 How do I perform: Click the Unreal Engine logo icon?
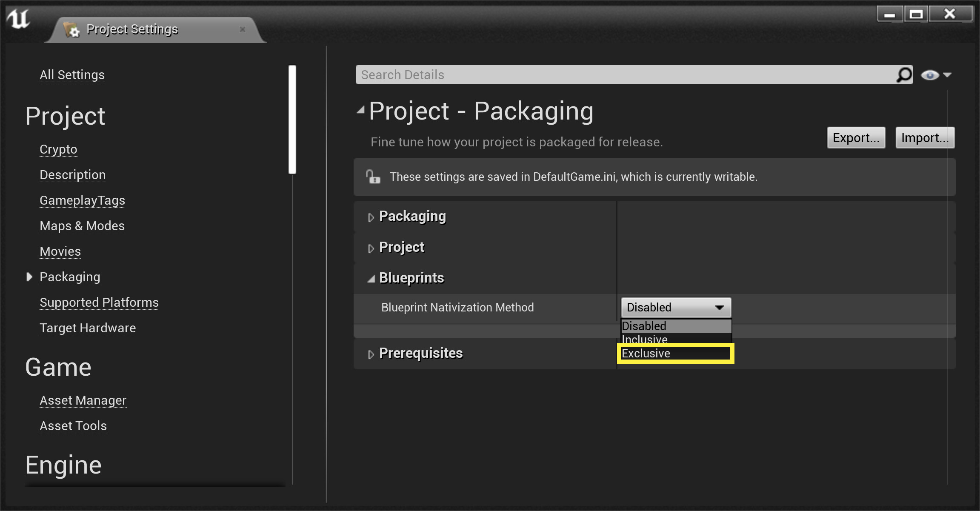pos(18,19)
